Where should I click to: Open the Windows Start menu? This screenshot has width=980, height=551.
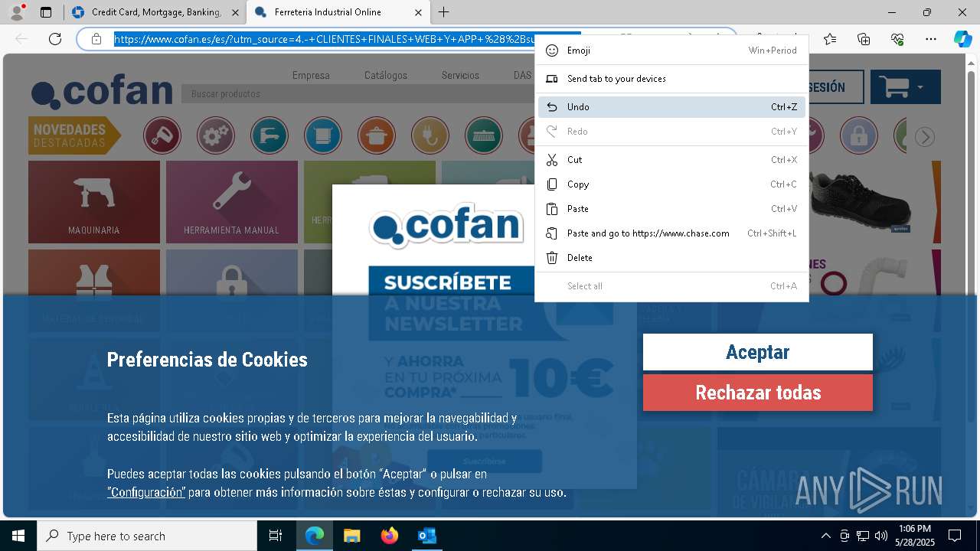coord(18,536)
